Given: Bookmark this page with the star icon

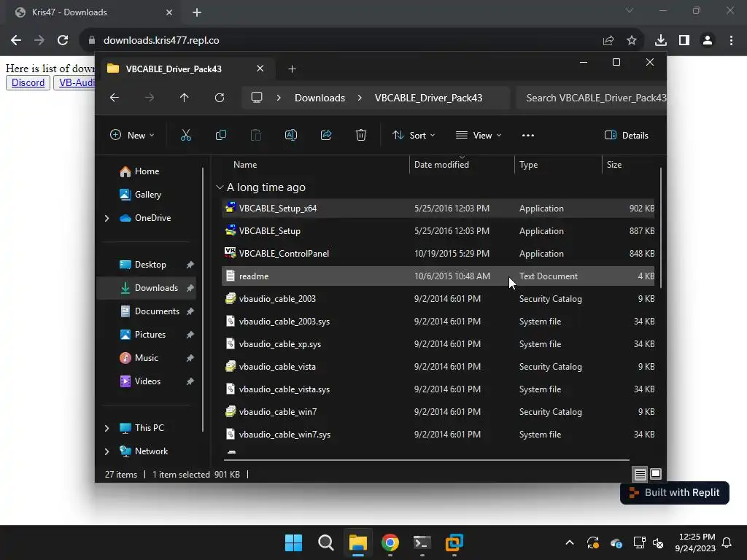Looking at the screenshot, I should point(631,40).
